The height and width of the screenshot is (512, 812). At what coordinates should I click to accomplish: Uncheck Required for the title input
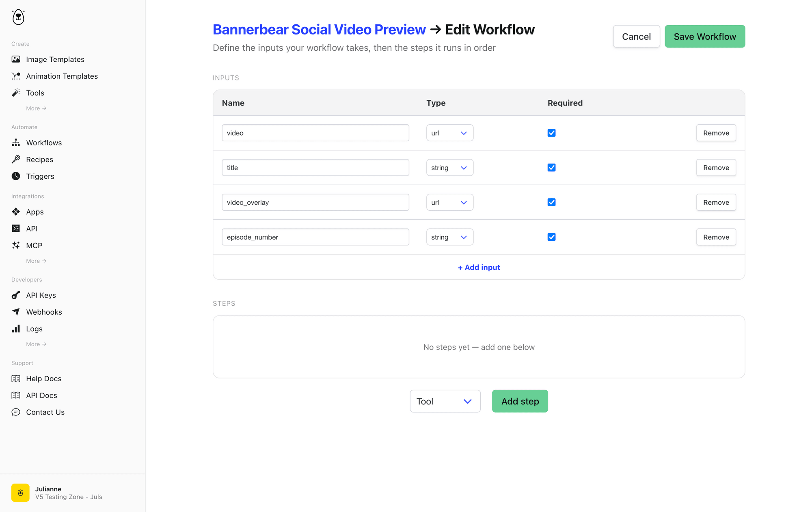point(551,167)
